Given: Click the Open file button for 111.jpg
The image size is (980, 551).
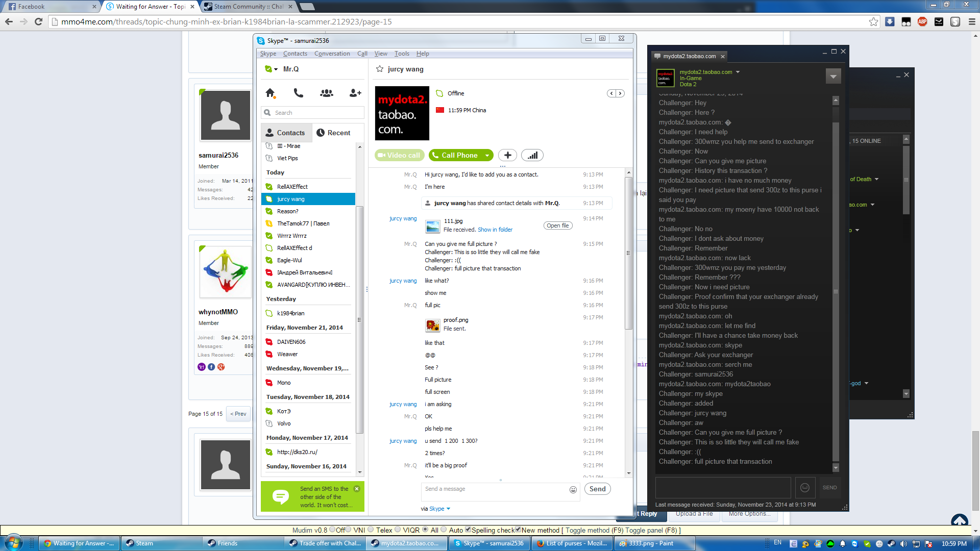Looking at the screenshot, I should coord(557,226).
